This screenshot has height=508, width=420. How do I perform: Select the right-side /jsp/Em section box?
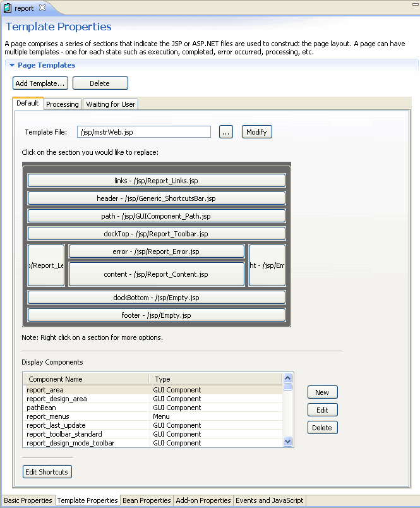(267, 265)
